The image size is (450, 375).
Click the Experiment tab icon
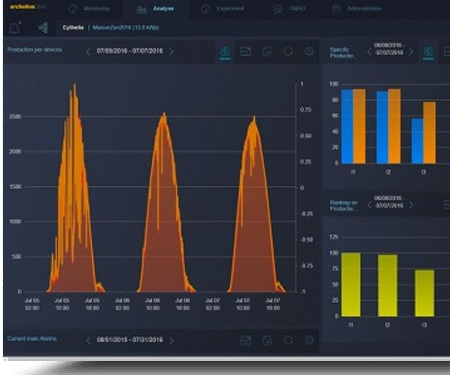tap(206, 9)
